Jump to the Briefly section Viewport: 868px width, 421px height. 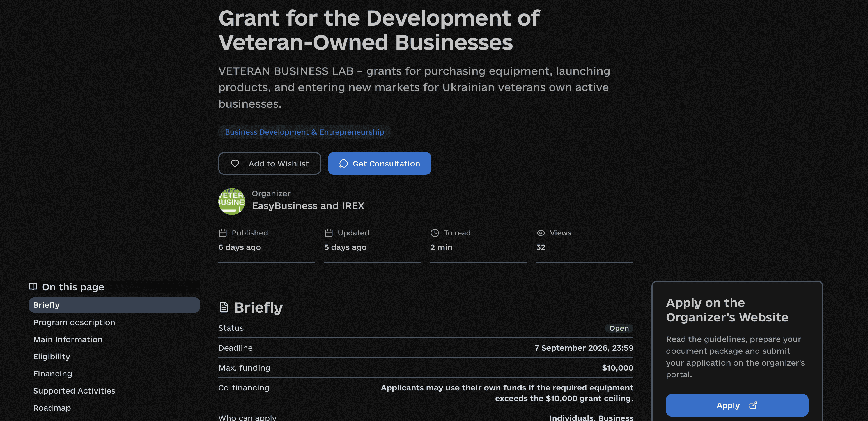[x=114, y=305]
